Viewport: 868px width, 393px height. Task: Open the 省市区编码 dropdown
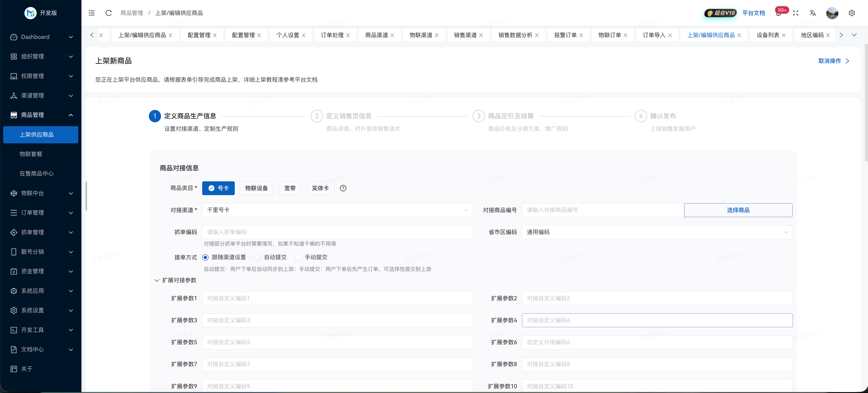(657, 232)
